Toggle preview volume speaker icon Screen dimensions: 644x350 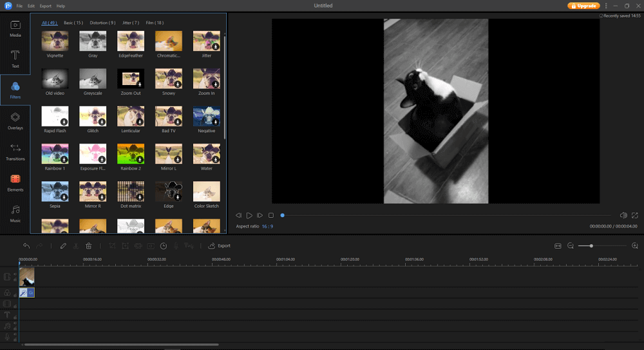pyautogui.click(x=623, y=215)
